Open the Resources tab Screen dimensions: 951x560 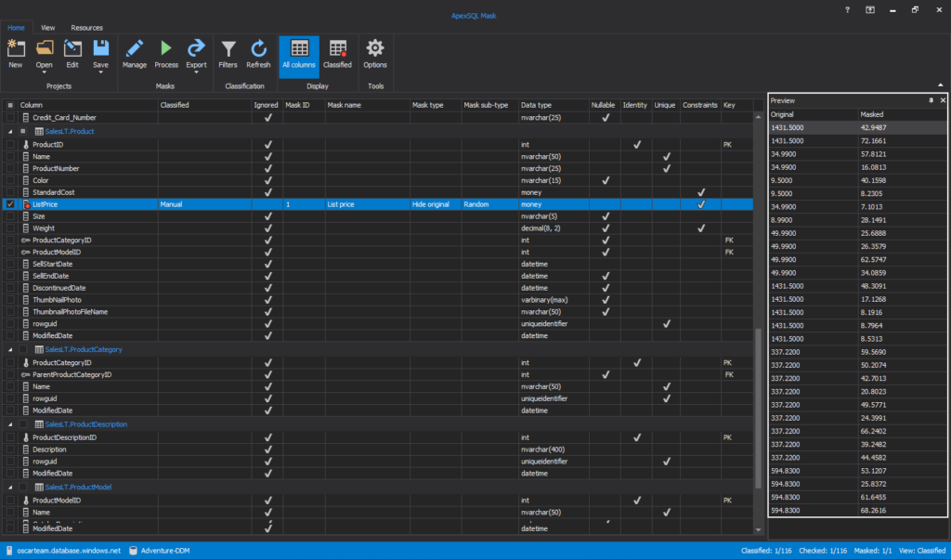click(86, 27)
